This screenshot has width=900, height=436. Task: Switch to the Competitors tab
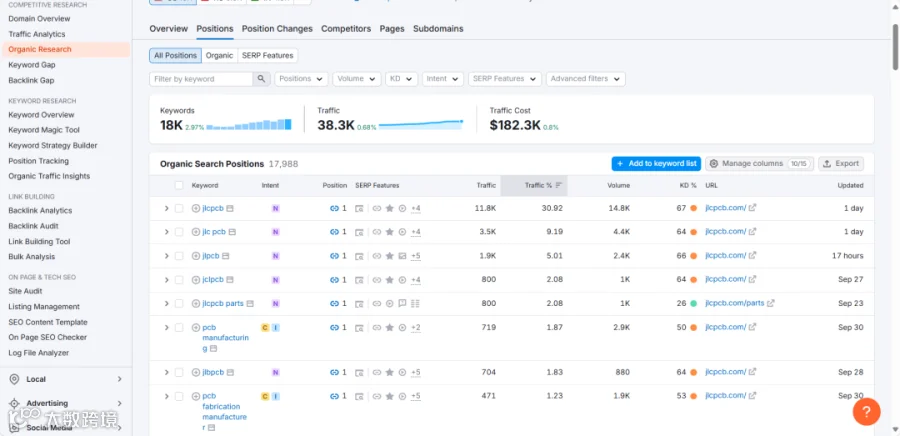346,29
